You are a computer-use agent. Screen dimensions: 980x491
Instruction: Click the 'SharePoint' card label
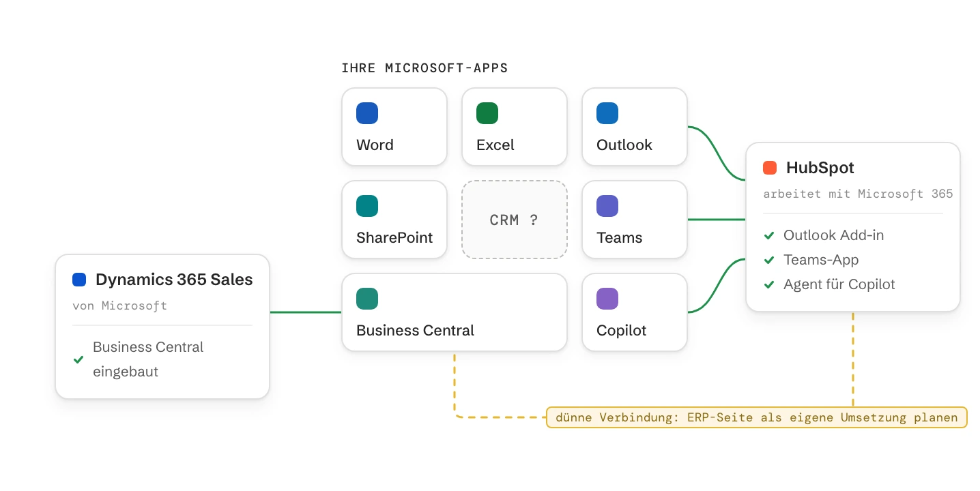[394, 238]
